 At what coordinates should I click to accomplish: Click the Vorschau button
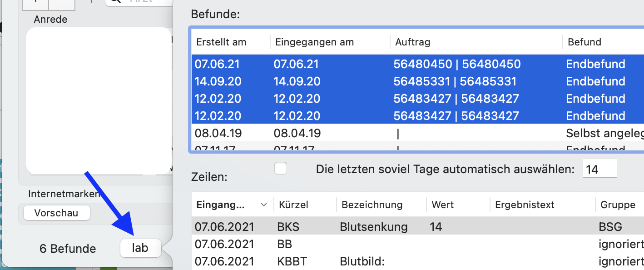click(56, 213)
